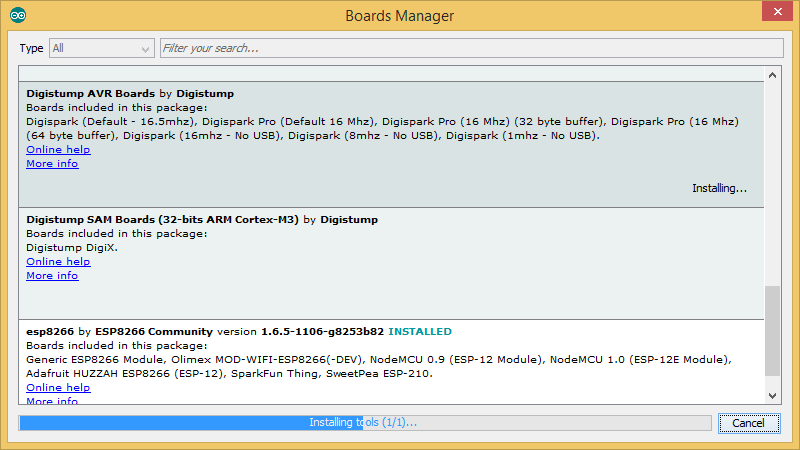Viewport: 800px width, 450px height.
Task: Open Online help for Digistump AVR Boards
Action: pos(58,150)
